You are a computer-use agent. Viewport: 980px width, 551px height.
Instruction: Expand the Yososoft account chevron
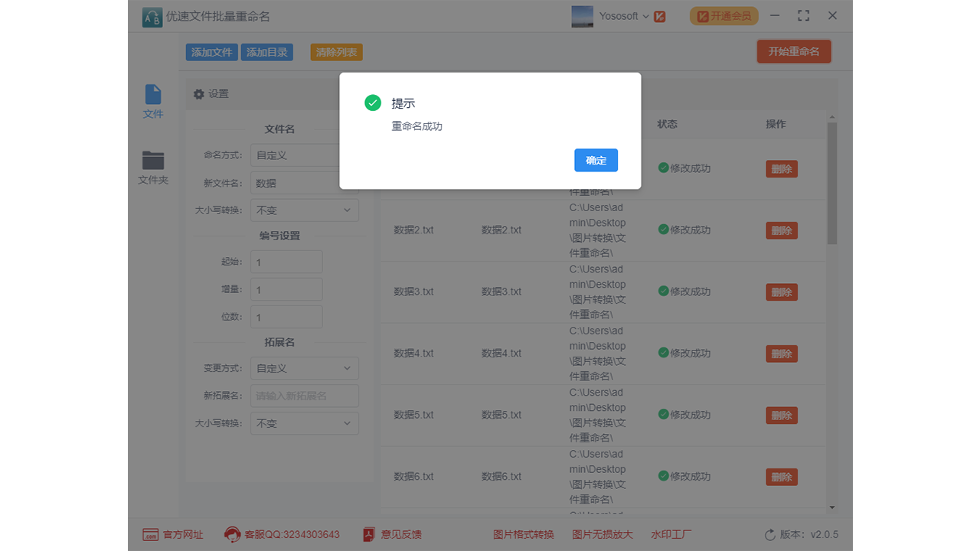[x=645, y=15]
